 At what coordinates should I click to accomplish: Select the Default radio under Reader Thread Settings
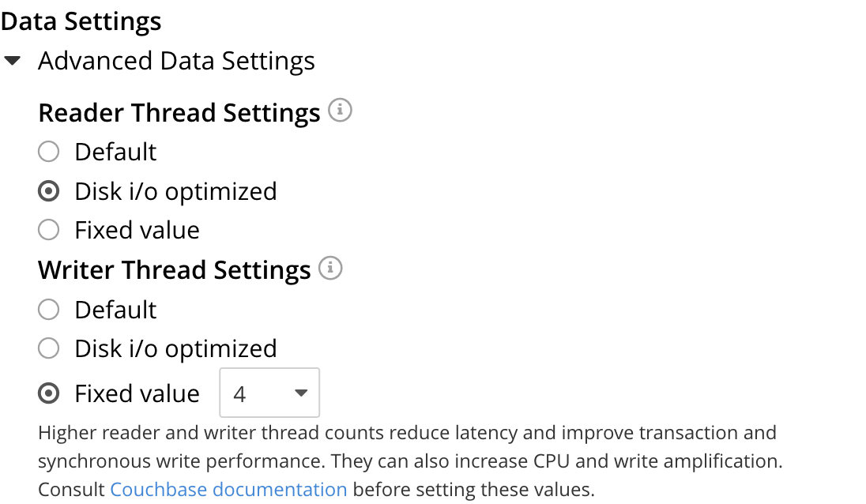point(49,152)
